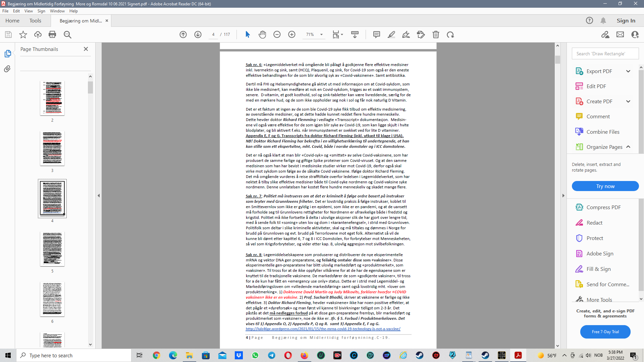Follow the luis46pr.wordpress.com hyperlink

(x=323, y=329)
